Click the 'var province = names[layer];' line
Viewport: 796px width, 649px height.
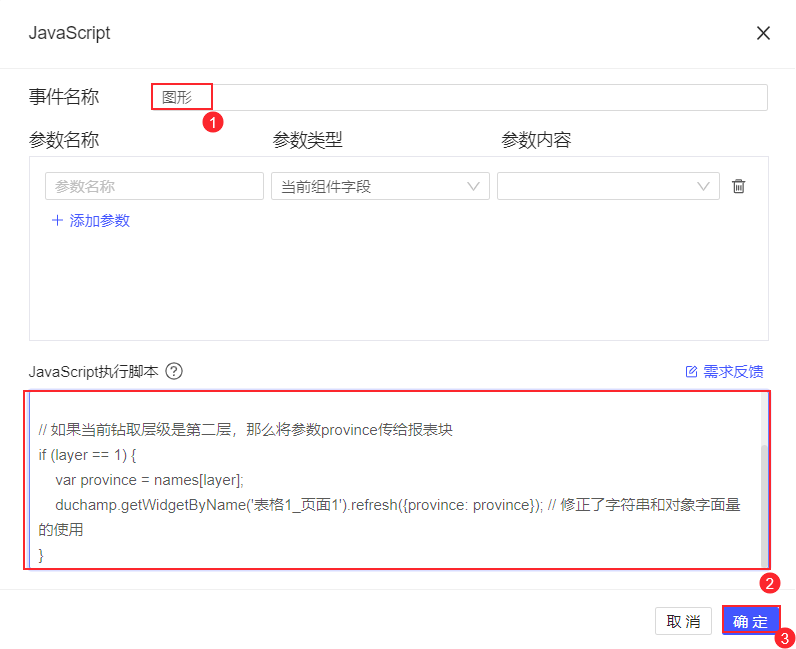point(149,480)
